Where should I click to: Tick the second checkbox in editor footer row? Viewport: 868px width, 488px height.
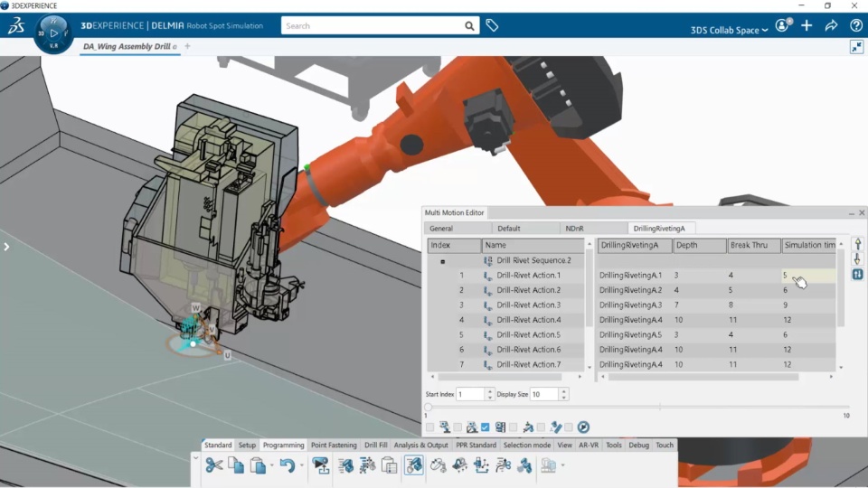point(458,427)
